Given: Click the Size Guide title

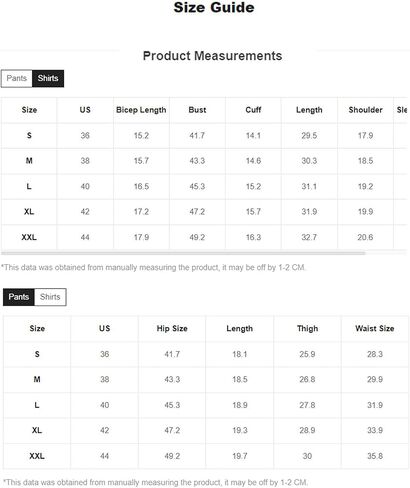Looking at the screenshot, I should coord(214,8).
